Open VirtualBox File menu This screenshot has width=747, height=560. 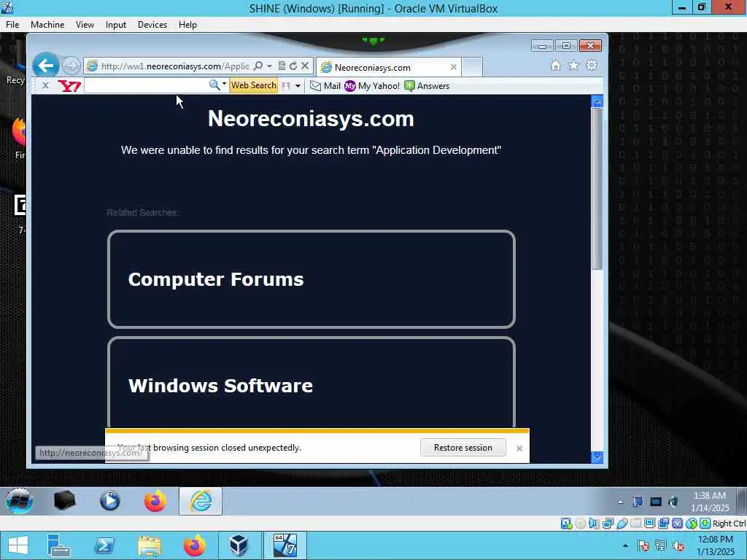(12, 25)
